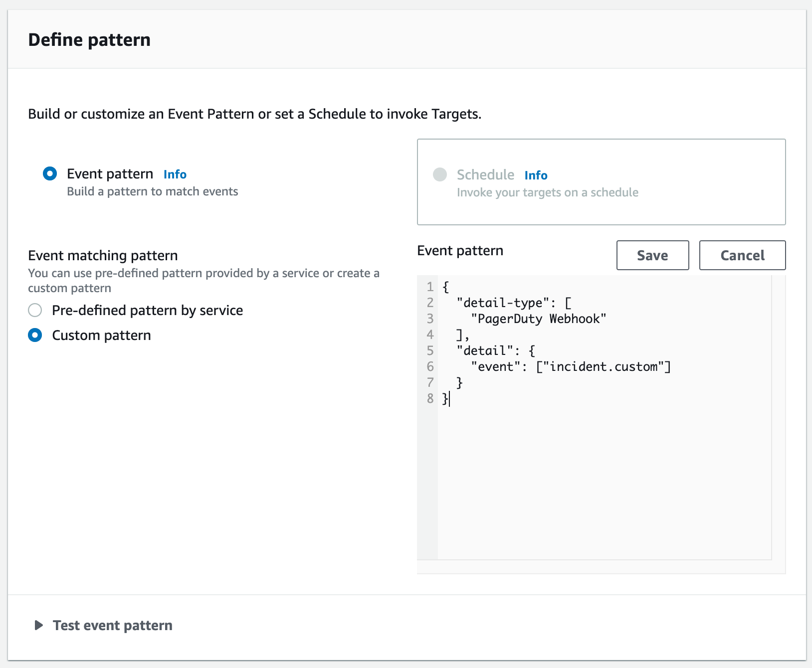Select the Schedule radio option
The image size is (812, 668).
[440, 174]
